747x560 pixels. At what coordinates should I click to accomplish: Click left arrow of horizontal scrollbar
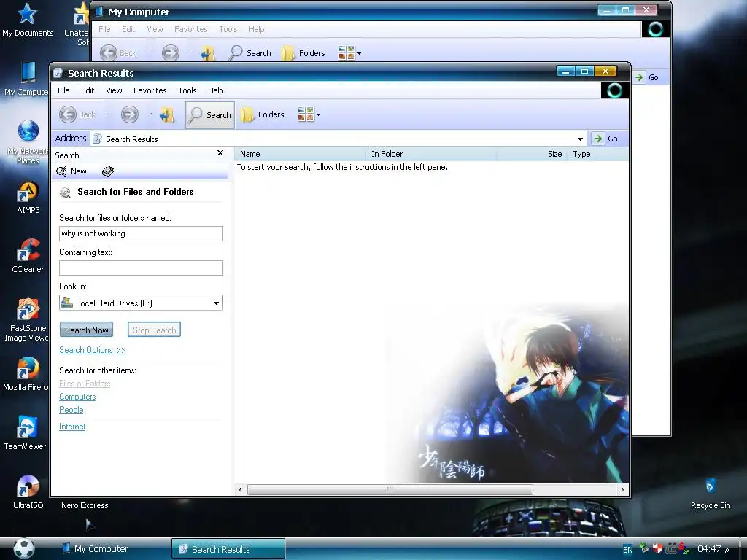(x=239, y=489)
